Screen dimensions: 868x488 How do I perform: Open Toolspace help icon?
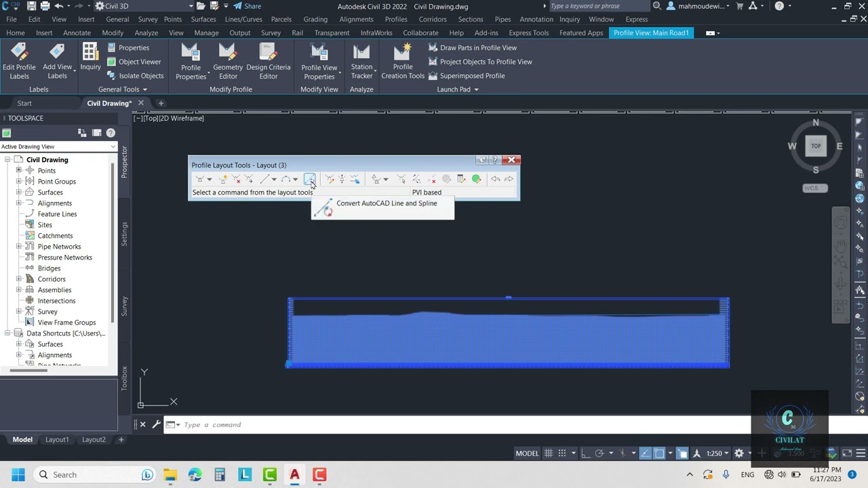[x=111, y=133]
